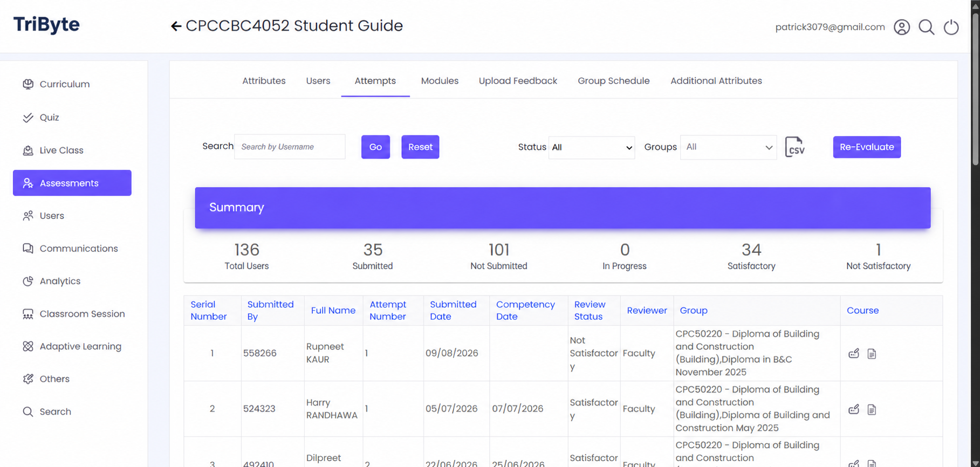The height and width of the screenshot is (467, 980).
Task: Click inside the Search by Username field
Action: [290, 147]
